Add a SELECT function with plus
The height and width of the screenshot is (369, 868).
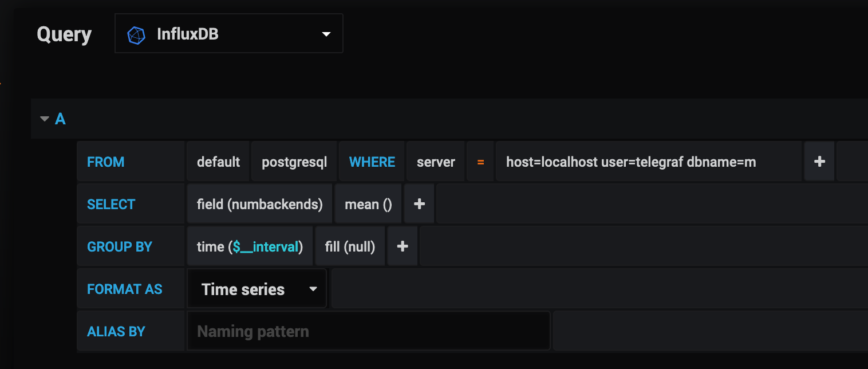point(419,204)
